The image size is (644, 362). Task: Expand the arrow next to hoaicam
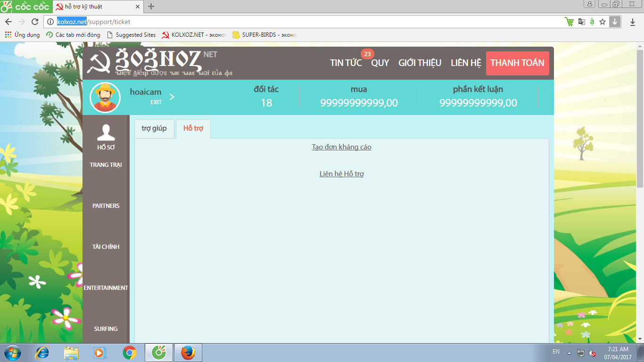coord(172,97)
